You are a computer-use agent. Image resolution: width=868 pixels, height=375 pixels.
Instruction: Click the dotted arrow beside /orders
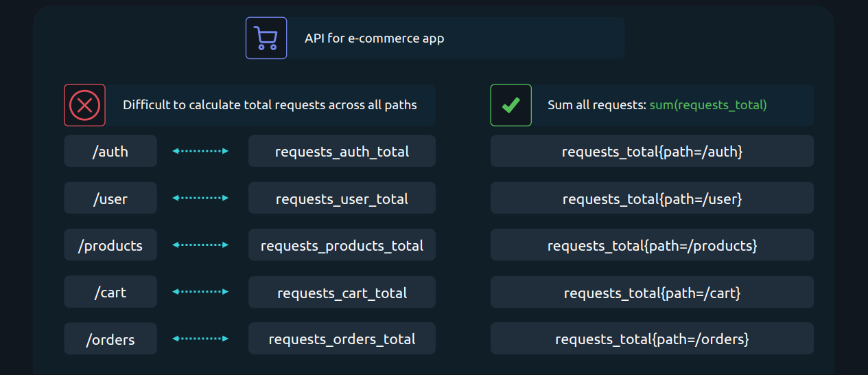200,339
